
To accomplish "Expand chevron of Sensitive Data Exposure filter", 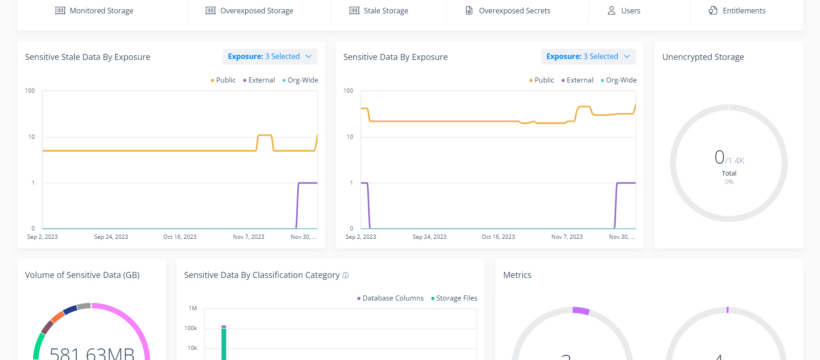I will [x=627, y=57].
